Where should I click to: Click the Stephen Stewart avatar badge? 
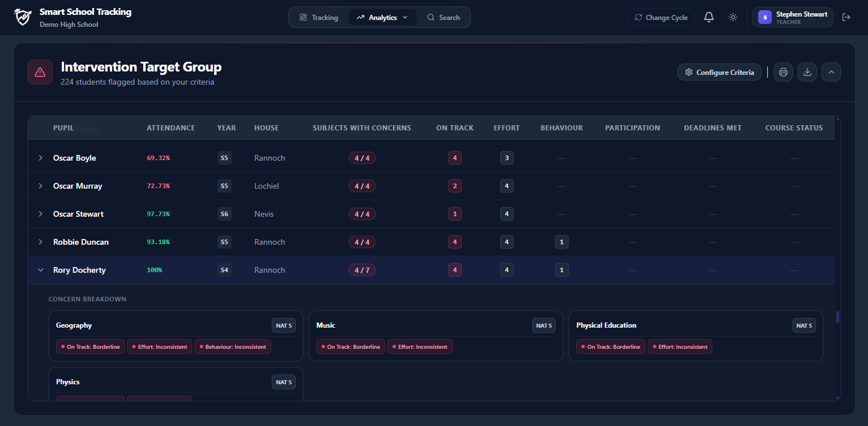pyautogui.click(x=765, y=17)
